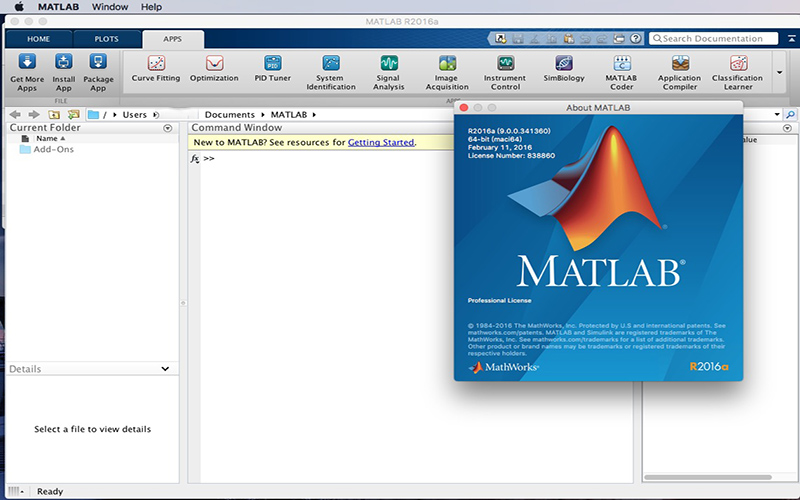
Task: Expand arrow after root slash in path
Action: point(115,115)
